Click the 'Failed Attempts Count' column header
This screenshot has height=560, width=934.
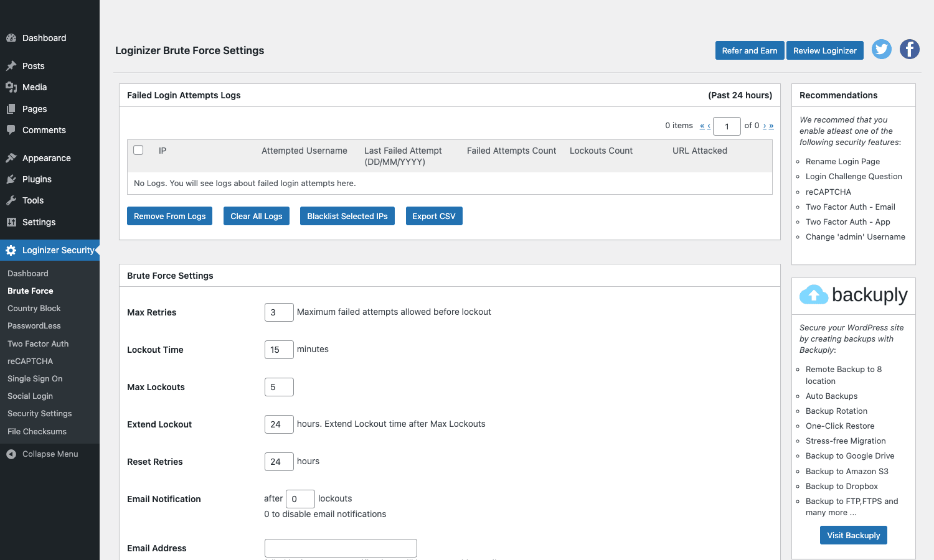512,151
